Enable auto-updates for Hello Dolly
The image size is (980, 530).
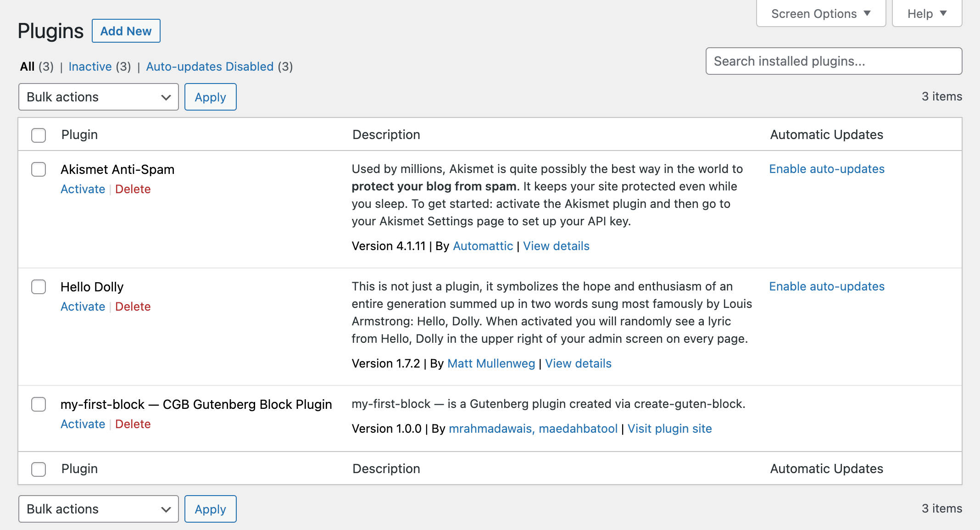coord(825,286)
